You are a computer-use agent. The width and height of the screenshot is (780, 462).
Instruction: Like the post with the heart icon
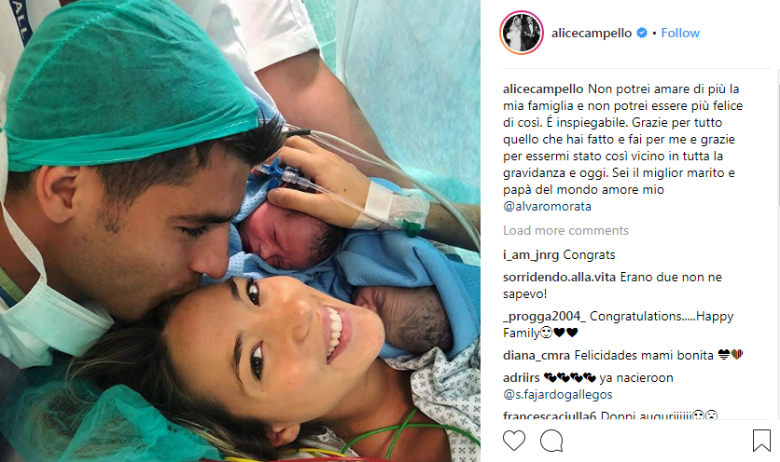514,441
